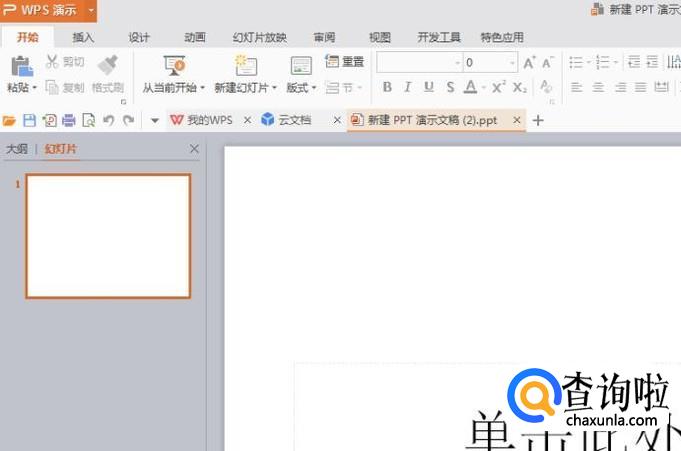Toggle subscript formatting
The height and width of the screenshot is (451, 681).
[519, 87]
